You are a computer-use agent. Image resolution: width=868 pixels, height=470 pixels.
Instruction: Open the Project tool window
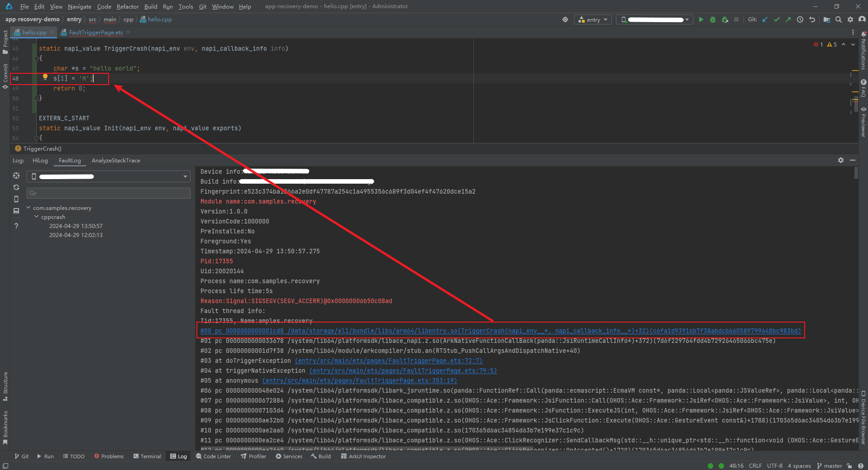coord(5,42)
